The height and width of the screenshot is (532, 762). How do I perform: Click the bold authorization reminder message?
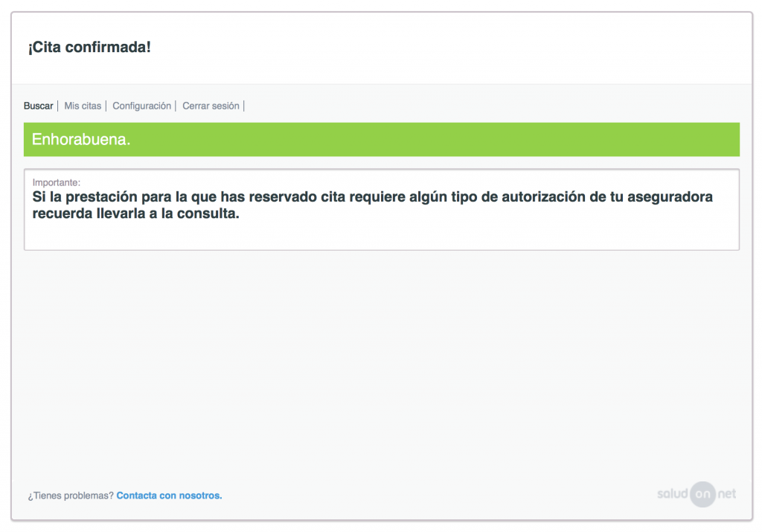pos(373,205)
